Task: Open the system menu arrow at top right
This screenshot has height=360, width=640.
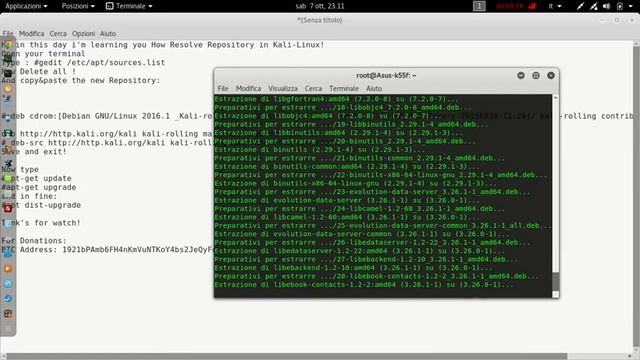Action: 631,6
